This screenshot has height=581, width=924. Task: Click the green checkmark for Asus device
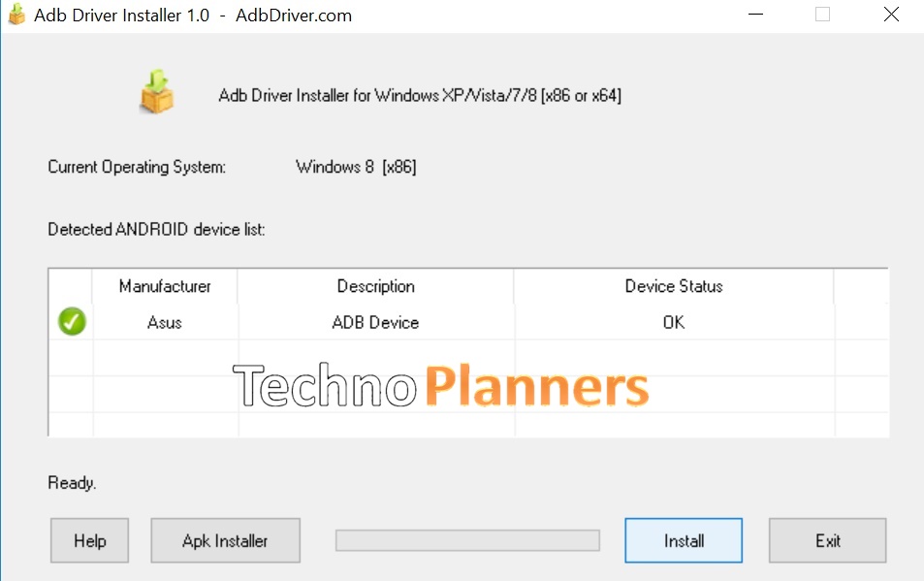click(x=71, y=321)
